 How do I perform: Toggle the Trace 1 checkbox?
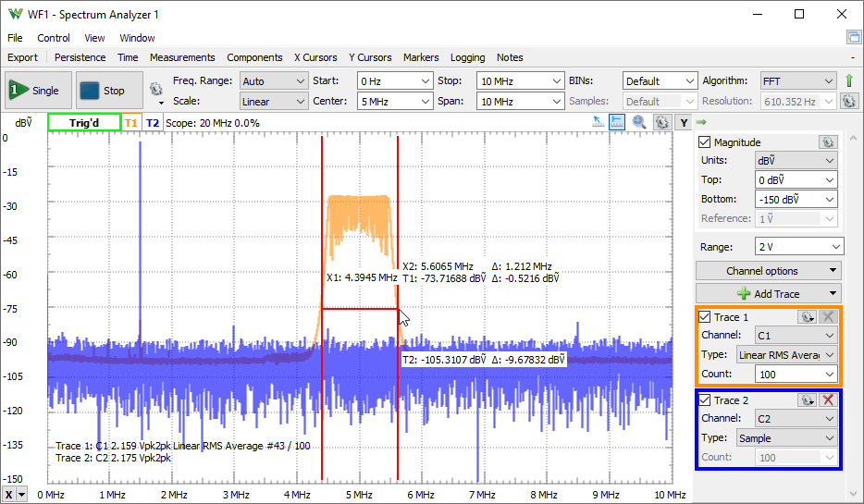point(705,317)
